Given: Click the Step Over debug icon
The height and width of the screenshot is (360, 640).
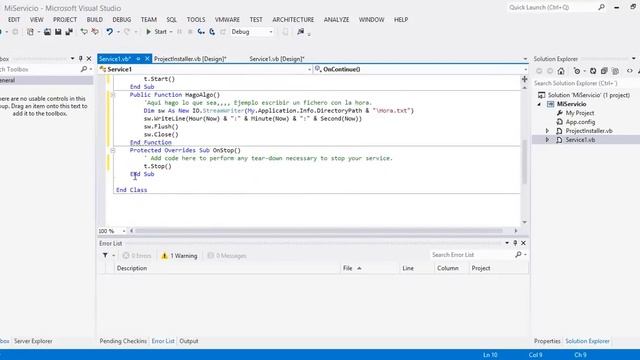Looking at the screenshot, I should [x=212, y=31].
